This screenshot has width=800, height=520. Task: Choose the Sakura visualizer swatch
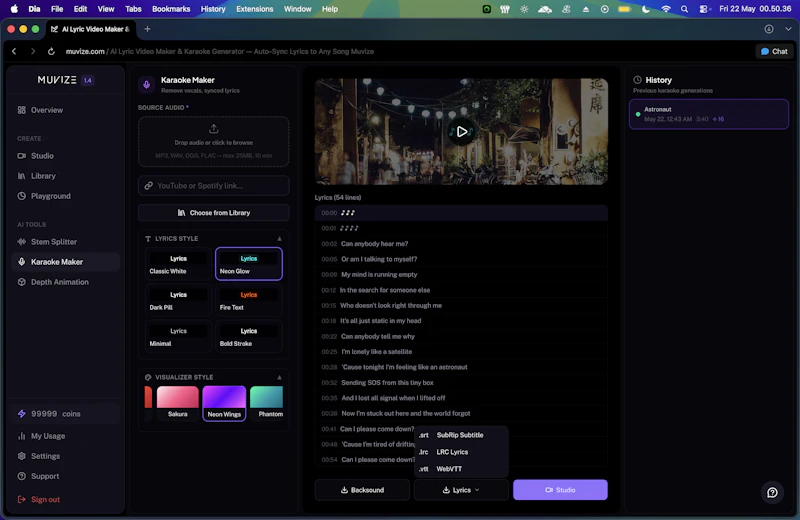pos(178,403)
